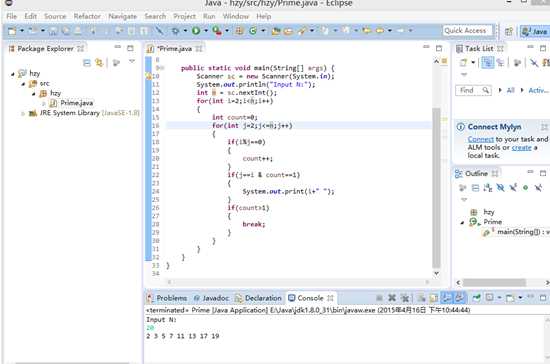This screenshot has height=364, width=550.
Task: Click the Debug gear toolbar icon
Action: 175,31
